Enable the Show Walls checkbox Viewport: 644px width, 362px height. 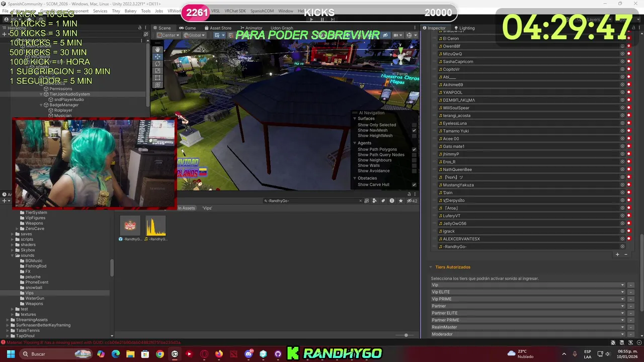(x=414, y=165)
